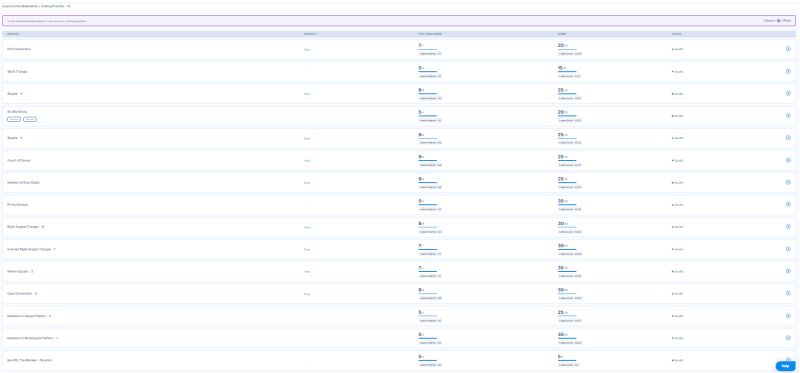
Task: Click the Score column header
Action: coord(561,34)
